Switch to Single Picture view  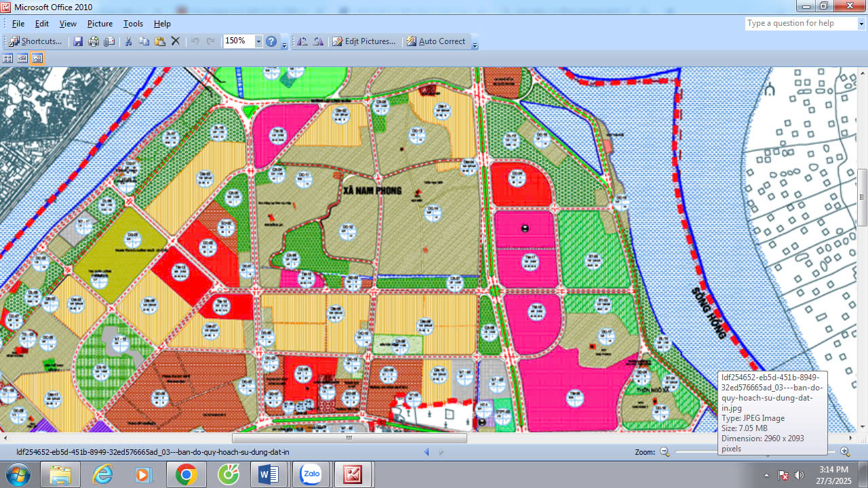37,58
